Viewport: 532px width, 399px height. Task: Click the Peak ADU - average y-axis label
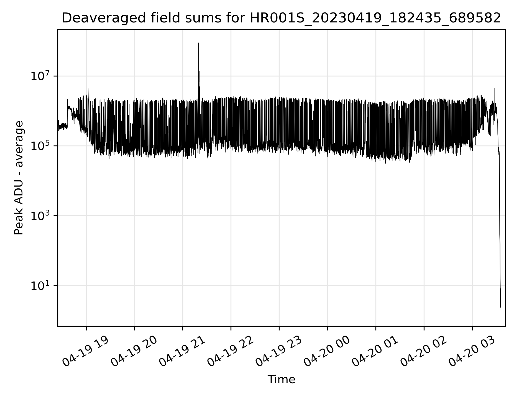19,178
